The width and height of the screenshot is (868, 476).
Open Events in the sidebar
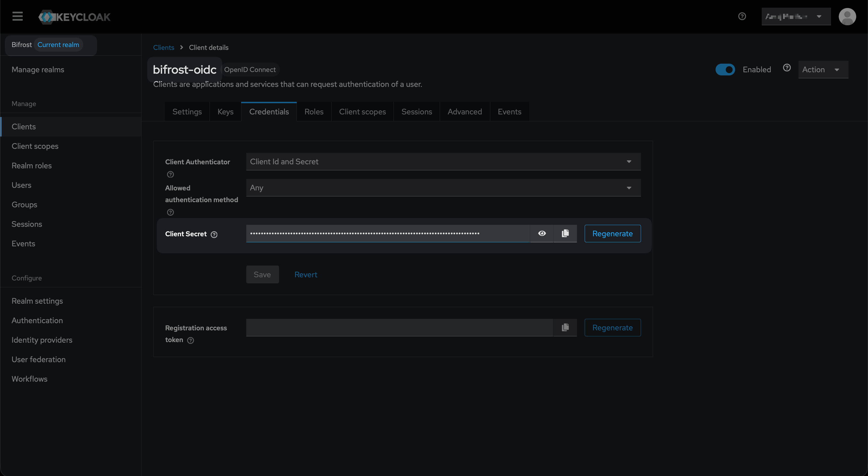pyautogui.click(x=71, y=244)
